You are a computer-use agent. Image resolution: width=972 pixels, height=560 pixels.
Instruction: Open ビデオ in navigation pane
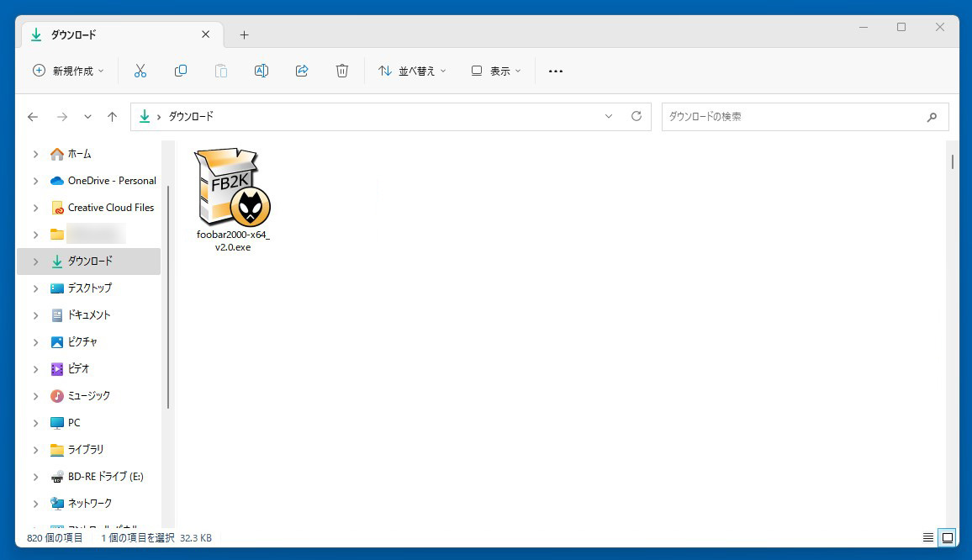pos(78,369)
